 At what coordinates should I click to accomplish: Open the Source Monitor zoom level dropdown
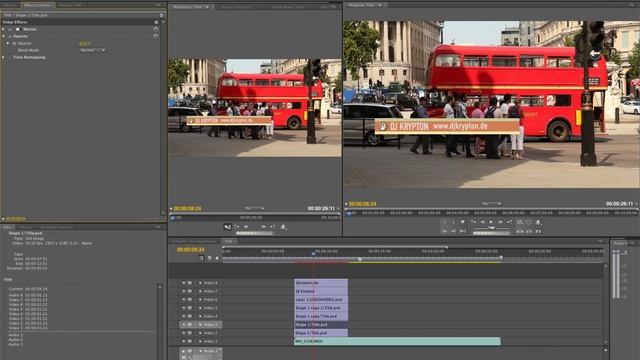254,208
